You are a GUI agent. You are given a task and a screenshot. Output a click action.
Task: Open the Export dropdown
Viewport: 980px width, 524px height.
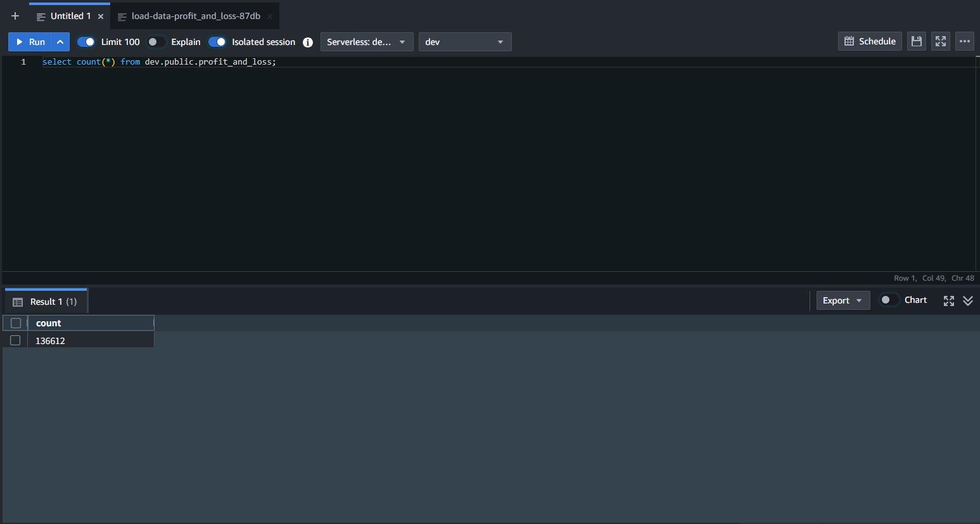point(843,300)
